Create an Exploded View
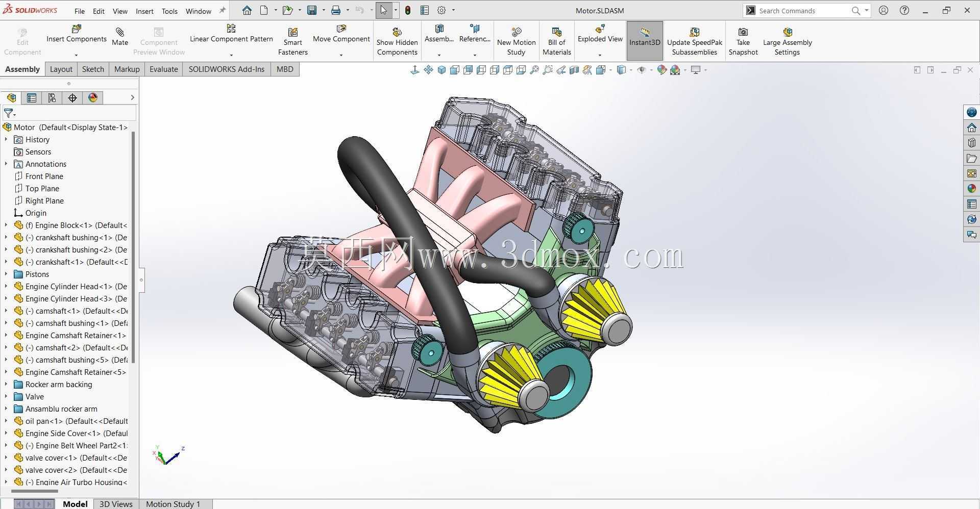 [600, 34]
